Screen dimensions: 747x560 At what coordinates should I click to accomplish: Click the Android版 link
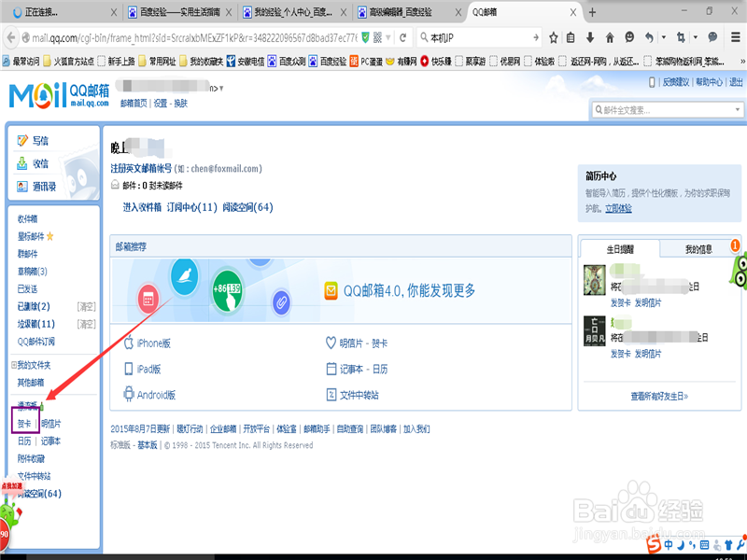tap(156, 395)
